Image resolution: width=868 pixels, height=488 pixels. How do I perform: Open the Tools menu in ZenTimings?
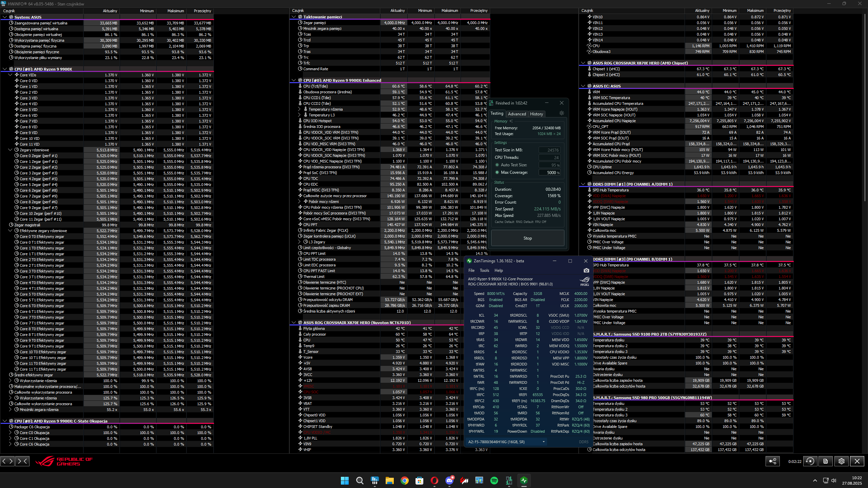(x=484, y=270)
